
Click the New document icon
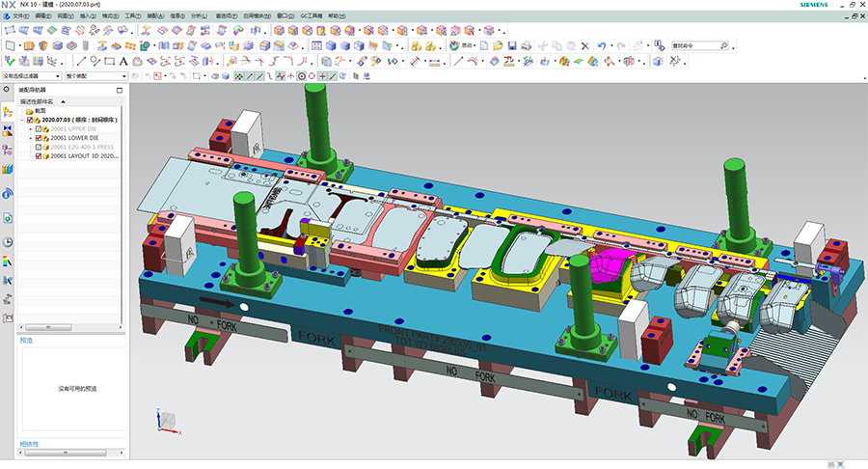pyautogui.click(x=483, y=45)
